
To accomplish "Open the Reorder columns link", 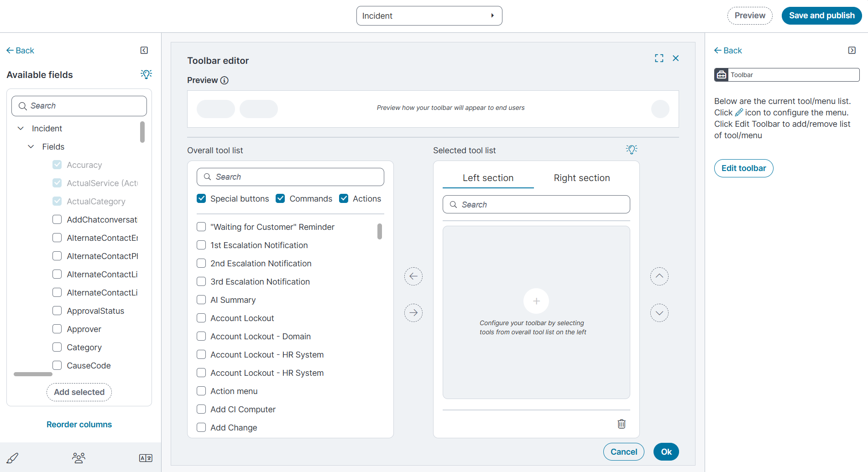I will coord(79,425).
